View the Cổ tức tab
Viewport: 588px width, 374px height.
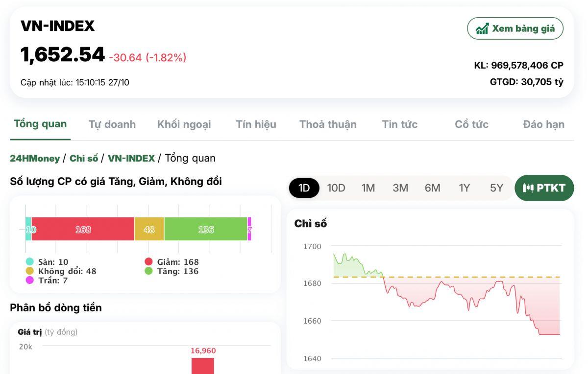(471, 124)
